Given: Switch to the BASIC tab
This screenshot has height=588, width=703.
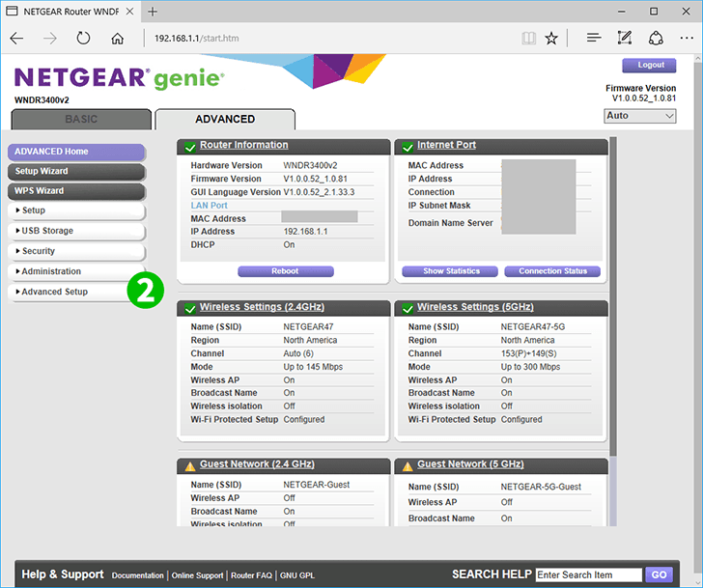Looking at the screenshot, I should coord(81,119).
